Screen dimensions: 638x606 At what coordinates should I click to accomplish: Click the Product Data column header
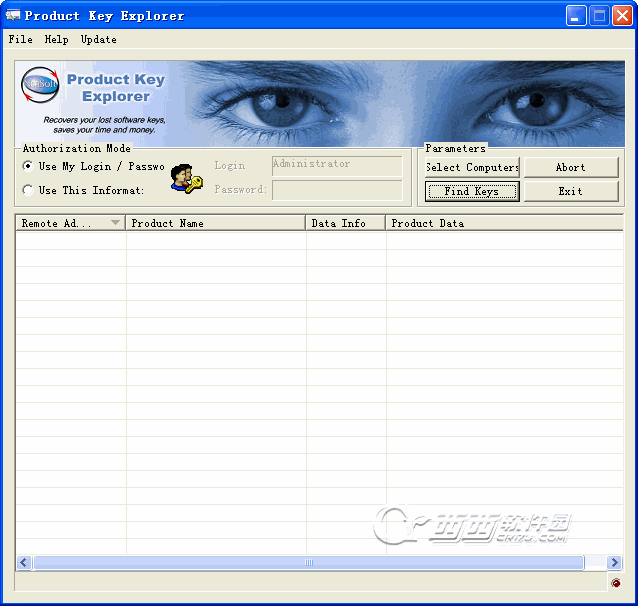pos(505,223)
